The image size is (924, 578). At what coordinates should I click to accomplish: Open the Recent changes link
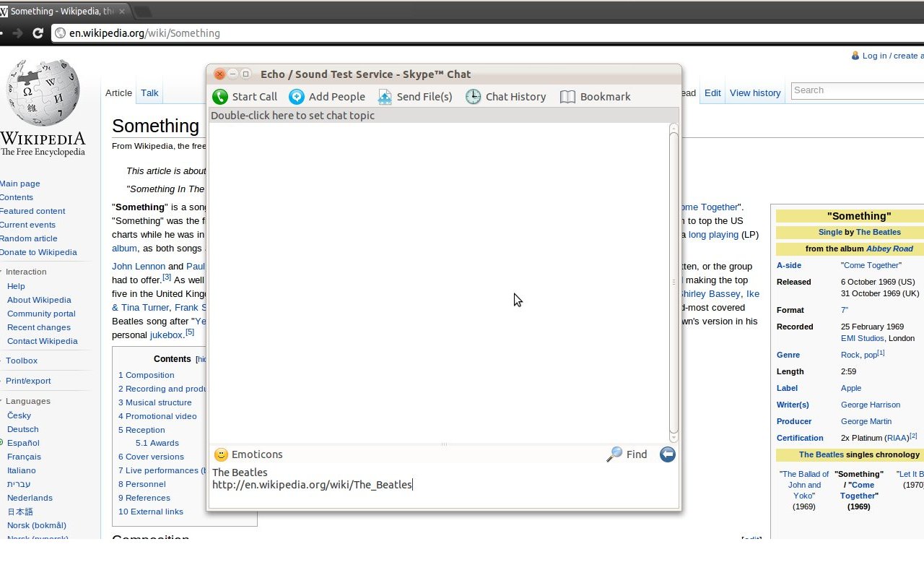[38, 327]
